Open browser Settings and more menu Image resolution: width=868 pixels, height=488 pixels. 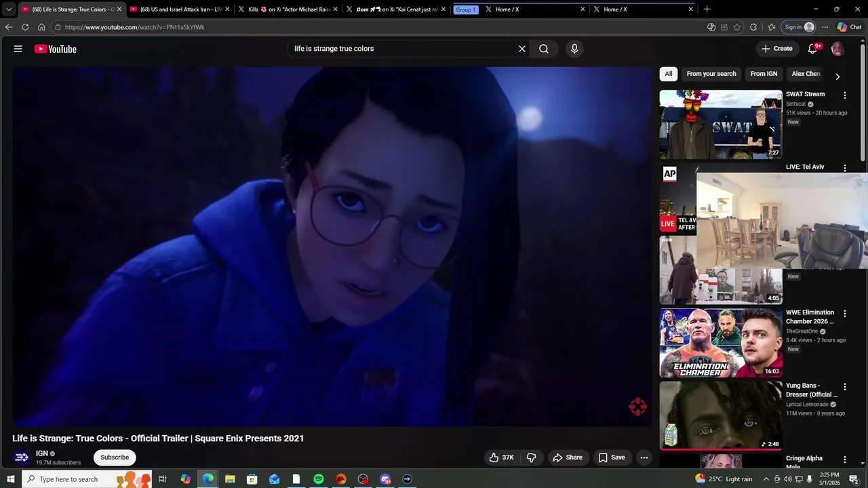825,27
